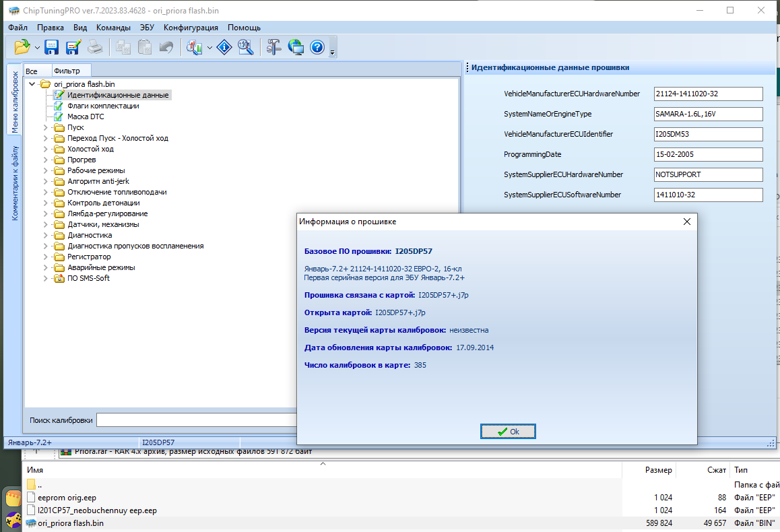Open settings with the hammer-wrench icon
Screen dimensions: 780x532
pyautogui.click(x=273, y=47)
